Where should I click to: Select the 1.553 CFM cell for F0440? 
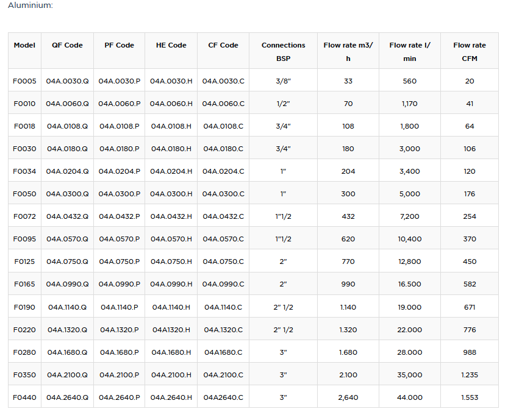click(x=469, y=397)
